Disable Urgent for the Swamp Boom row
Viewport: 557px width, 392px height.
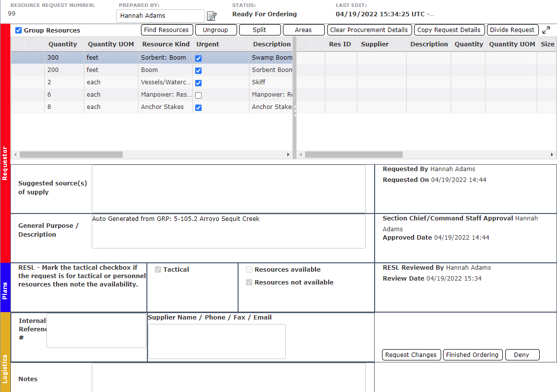[x=198, y=58]
